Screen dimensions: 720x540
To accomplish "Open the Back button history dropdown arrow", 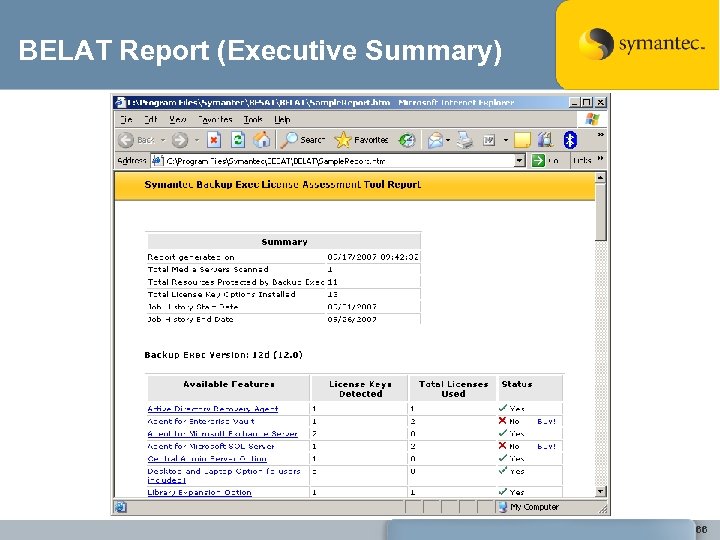I will click(163, 140).
